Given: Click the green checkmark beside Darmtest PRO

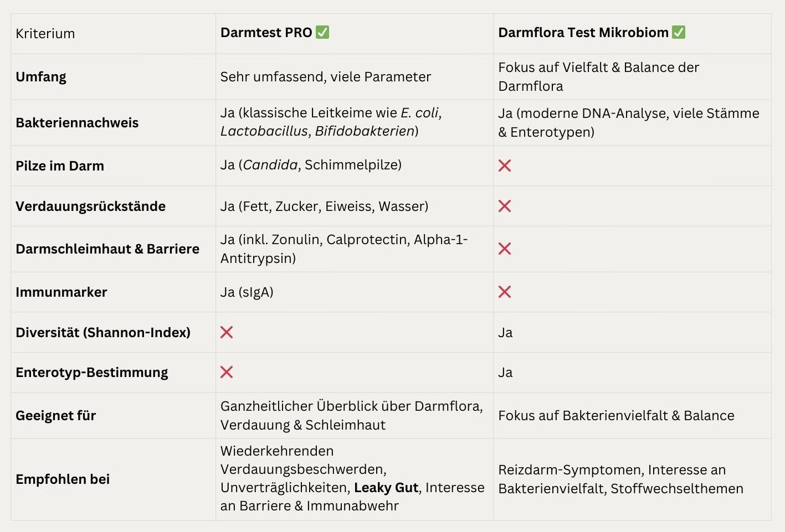Looking at the screenshot, I should coord(322,33).
